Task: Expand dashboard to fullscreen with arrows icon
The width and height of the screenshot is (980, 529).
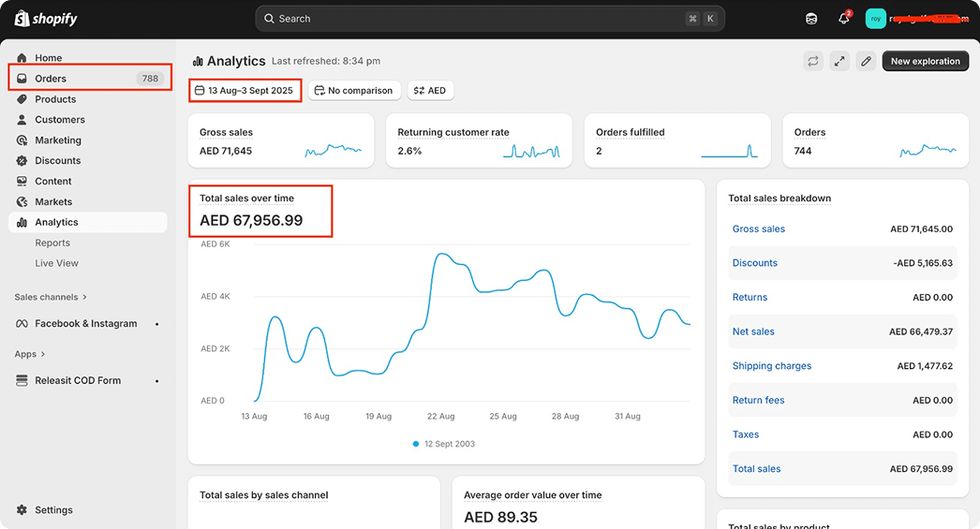Action: coord(839,61)
